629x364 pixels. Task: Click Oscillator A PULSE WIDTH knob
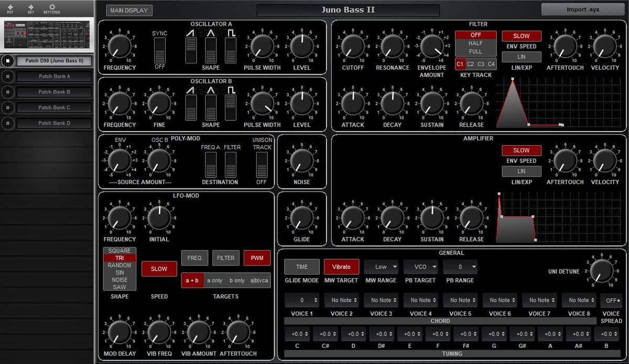[x=262, y=46]
